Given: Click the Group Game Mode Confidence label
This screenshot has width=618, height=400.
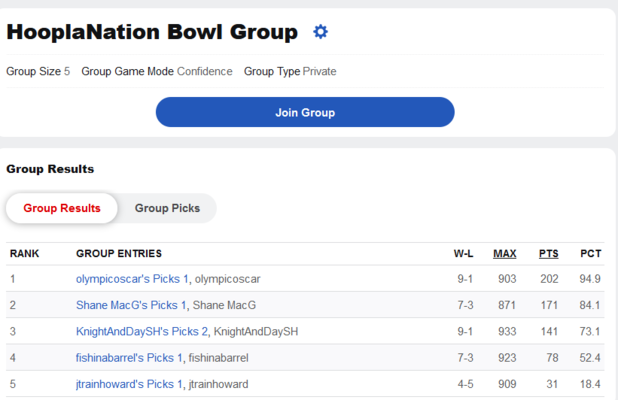Looking at the screenshot, I should (157, 71).
